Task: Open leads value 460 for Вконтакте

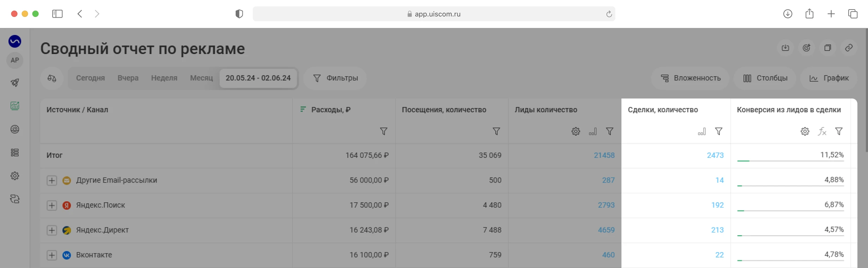Action: coord(608,255)
